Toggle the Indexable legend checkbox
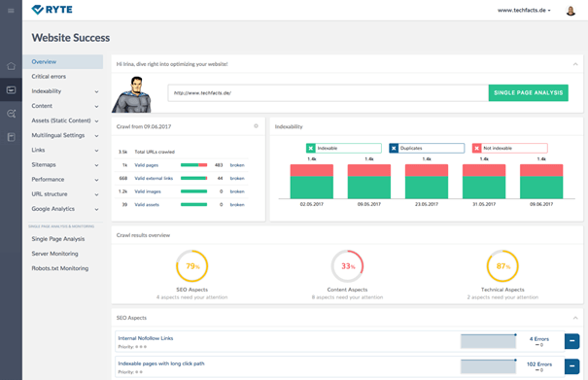Image resolution: width=588 pixels, height=380 pixels. pyautogui.click(x=311, y=148)
